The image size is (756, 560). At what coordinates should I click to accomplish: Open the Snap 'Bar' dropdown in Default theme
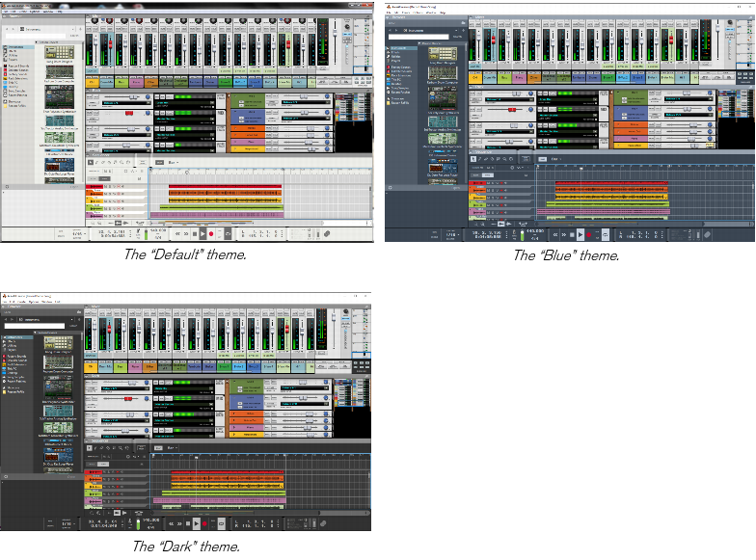coord(174,162)
